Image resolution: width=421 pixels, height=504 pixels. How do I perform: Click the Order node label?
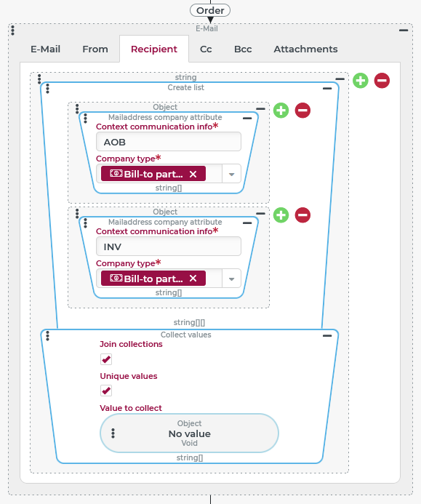(210, 10)
